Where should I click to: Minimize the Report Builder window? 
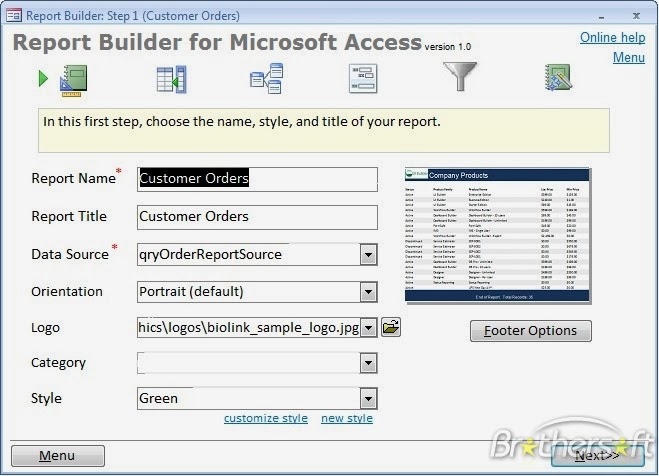point(601,17)
